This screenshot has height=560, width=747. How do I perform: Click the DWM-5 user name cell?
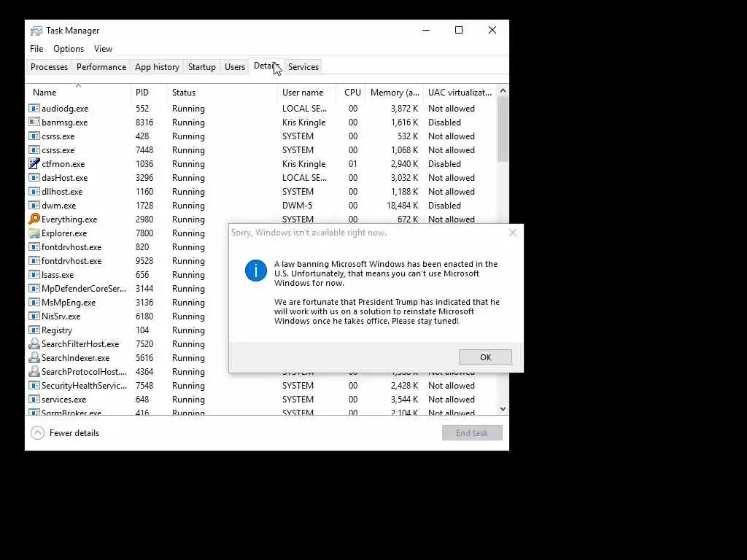tap(298, 205)
